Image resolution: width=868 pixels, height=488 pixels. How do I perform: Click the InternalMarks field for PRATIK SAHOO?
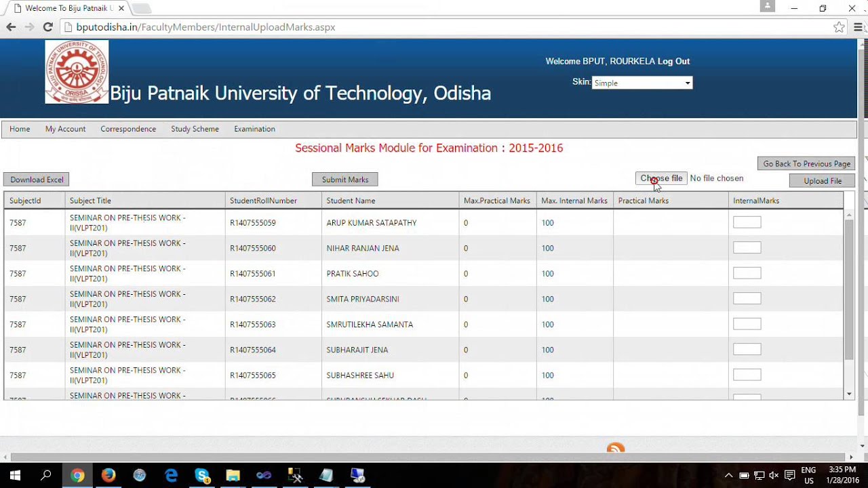click(x=747, y=273)
